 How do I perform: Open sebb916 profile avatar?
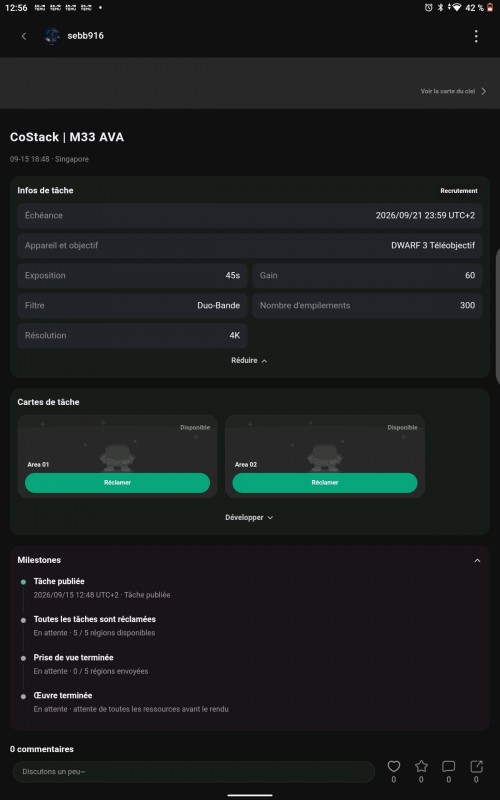click(x=52, y=36)
